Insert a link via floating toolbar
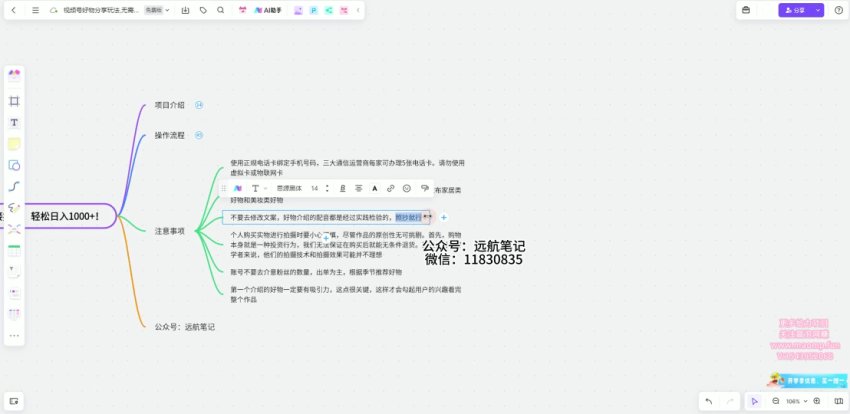Viewport: 850px width, 414px height. (391, 188)
